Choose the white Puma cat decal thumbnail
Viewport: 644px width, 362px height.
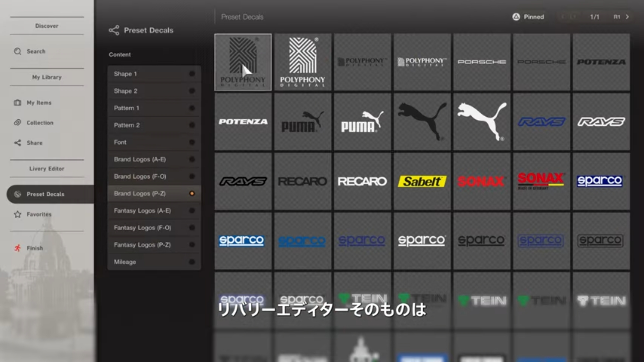[x=482, y=122]
